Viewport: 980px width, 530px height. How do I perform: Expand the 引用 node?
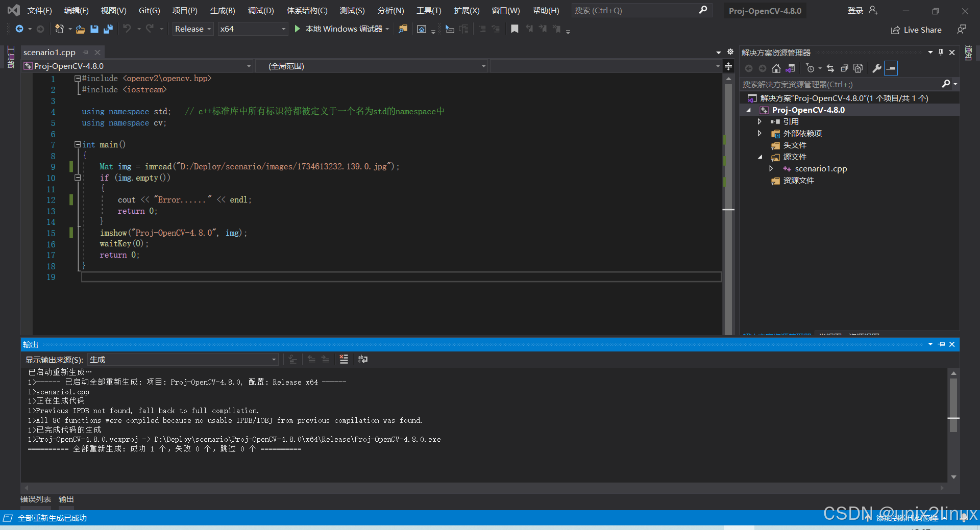coord(759,121)
